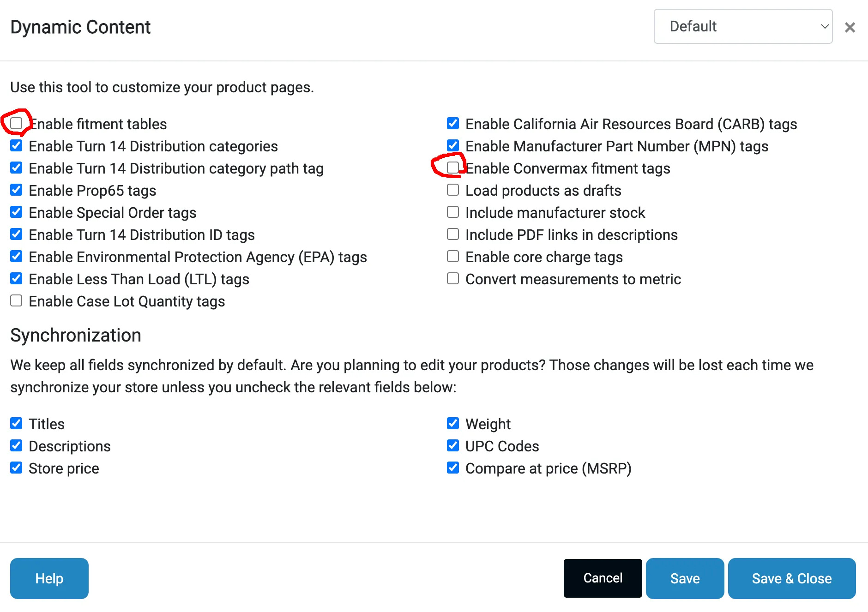Image resolution: width=868 pixels, height=612 pixels.
Task: Enable Include PDF links in descriptions
Action: tap(453, 234)
